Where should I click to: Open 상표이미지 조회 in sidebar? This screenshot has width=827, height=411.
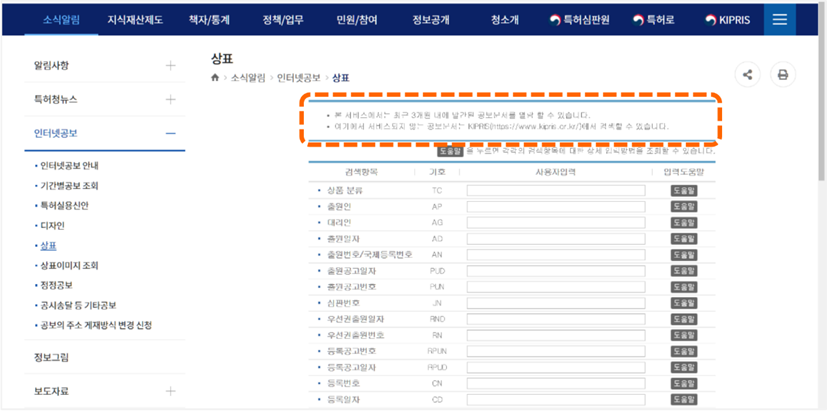click(68, 265)
